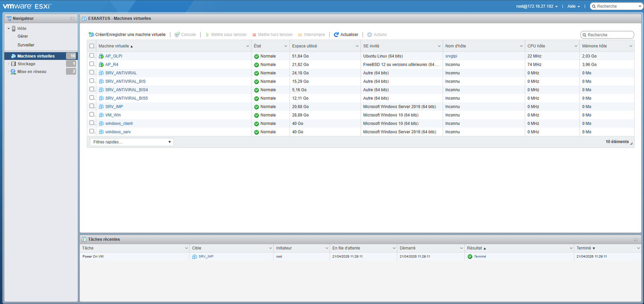Open Surveiller under Hôte
This screenshot has height=304, width=644.
point(26,45)
